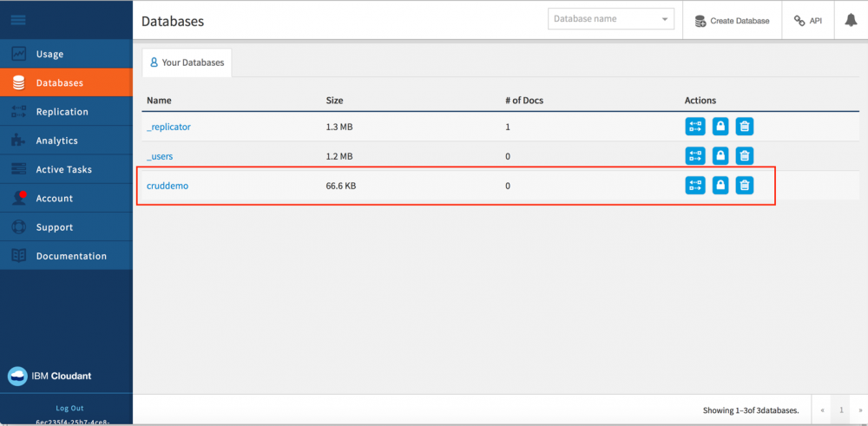Click the IBM Cloudant logo
The image size is (868, 426).
pyautogui.click(x=49, y=377)
